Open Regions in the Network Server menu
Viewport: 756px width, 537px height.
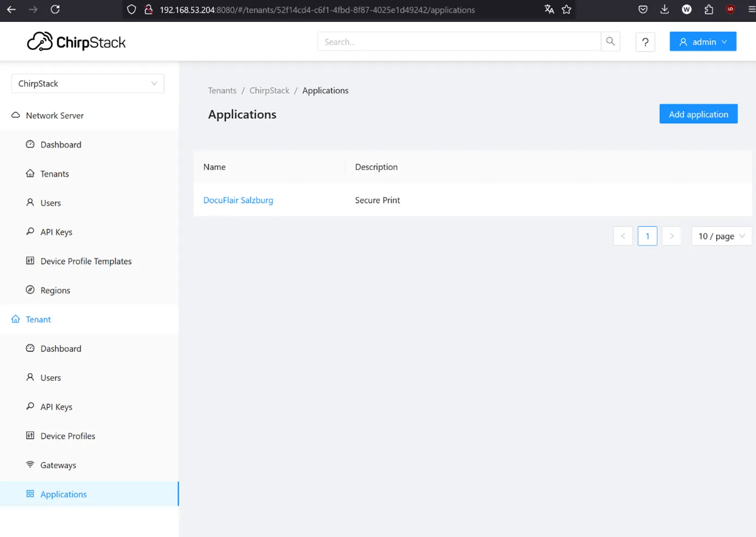coord(55,290)
